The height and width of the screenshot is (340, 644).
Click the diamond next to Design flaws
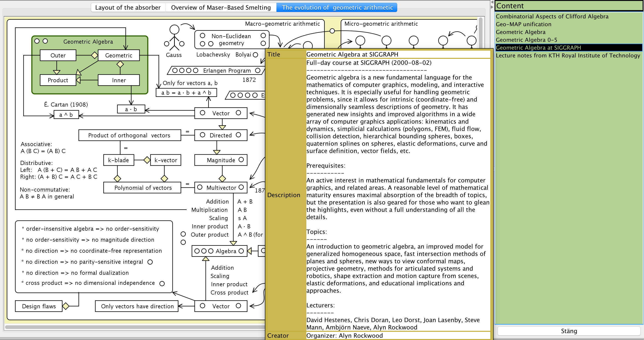(66, 306)
